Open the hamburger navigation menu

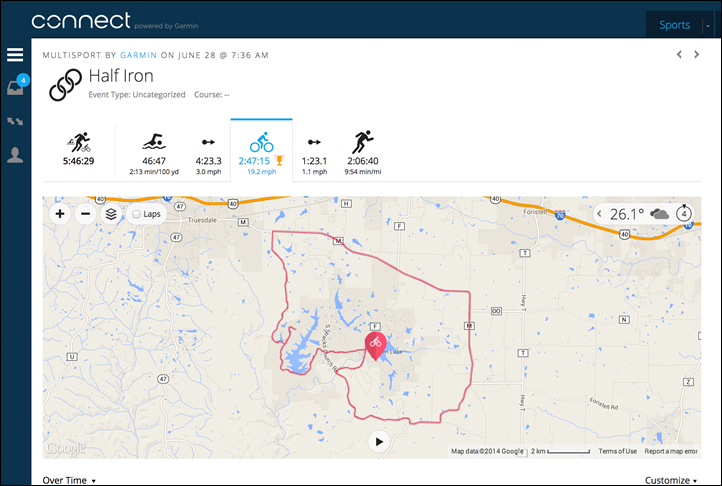tap(15, 55)
